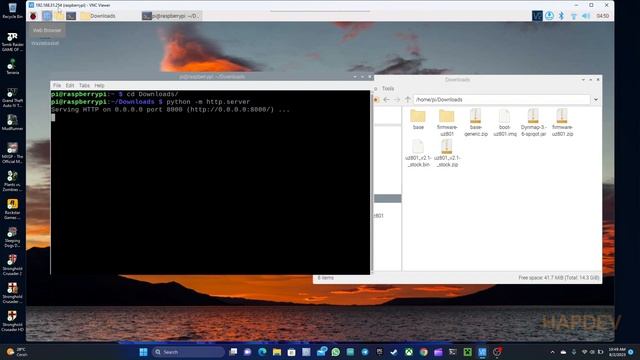The height and width of the screenshot is (360, 640).
Task: Open the Grand Theft Auto desktop shortcut
Action: point(12,98)
